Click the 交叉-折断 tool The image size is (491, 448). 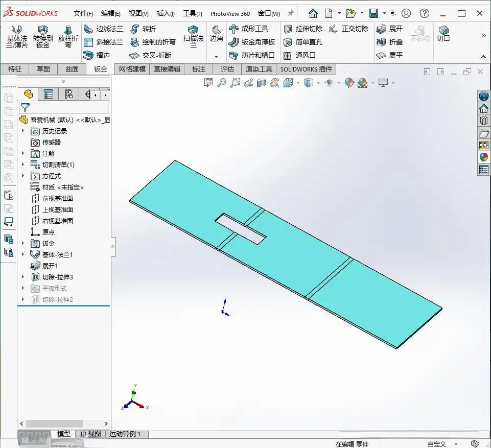[x=151, y=55]
